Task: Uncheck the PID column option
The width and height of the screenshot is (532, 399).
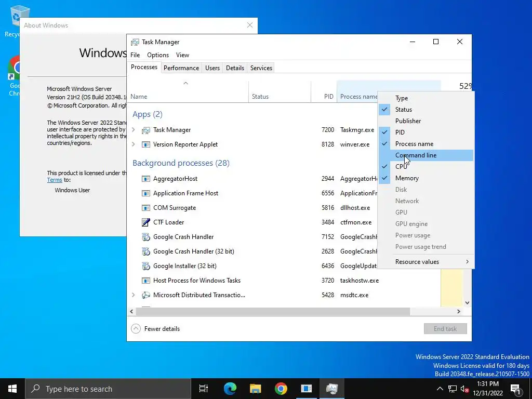Action: [426, 132]
